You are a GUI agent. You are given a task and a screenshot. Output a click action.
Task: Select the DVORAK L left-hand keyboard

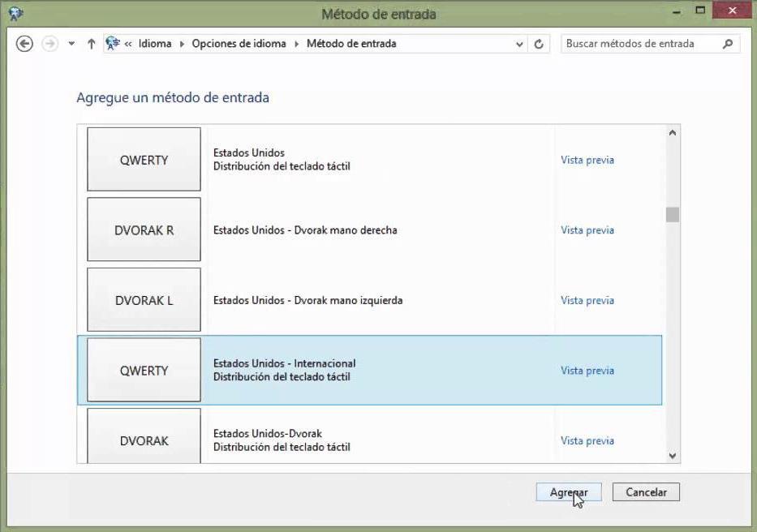(369, 300)
